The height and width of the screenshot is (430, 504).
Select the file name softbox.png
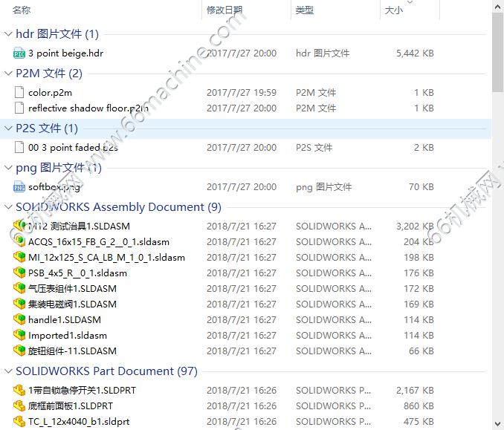54,187
